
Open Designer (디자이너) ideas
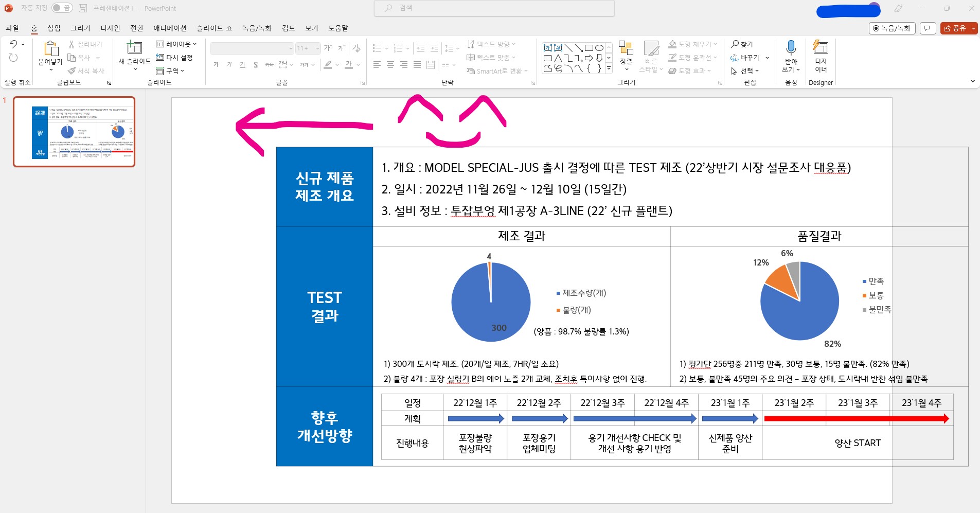(x=821, y=56)
